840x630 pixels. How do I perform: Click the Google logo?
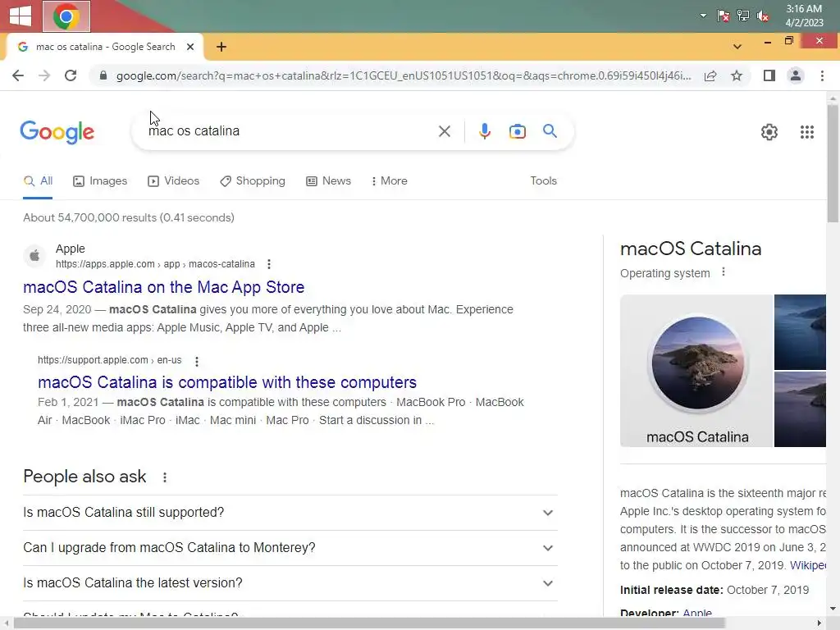click(57, 132)
